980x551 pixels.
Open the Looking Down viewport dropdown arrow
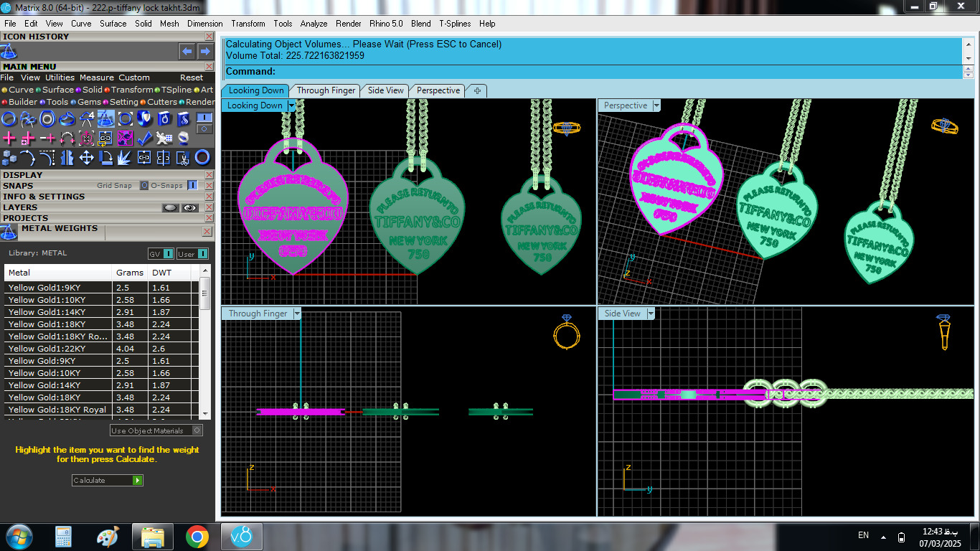click(x=291, y=105)
